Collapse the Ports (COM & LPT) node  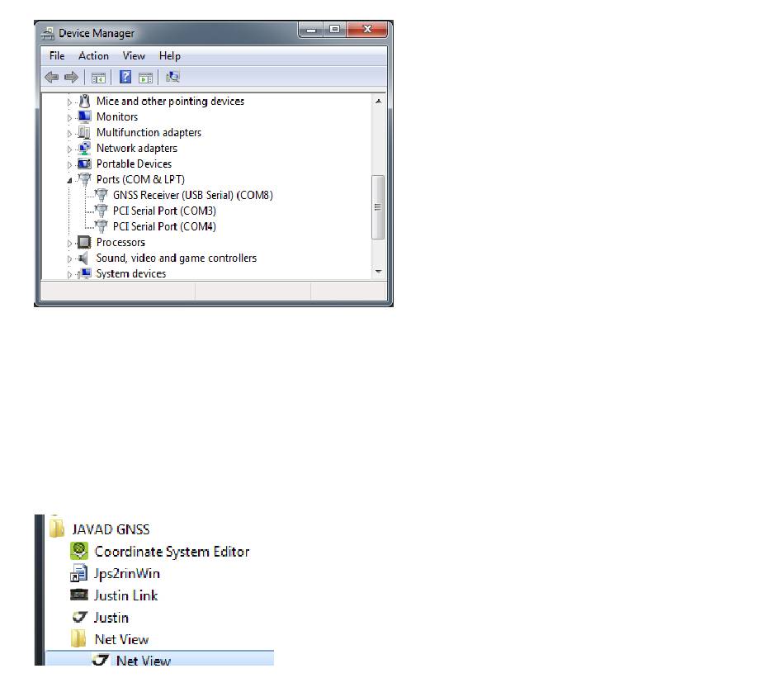(69, 181)
